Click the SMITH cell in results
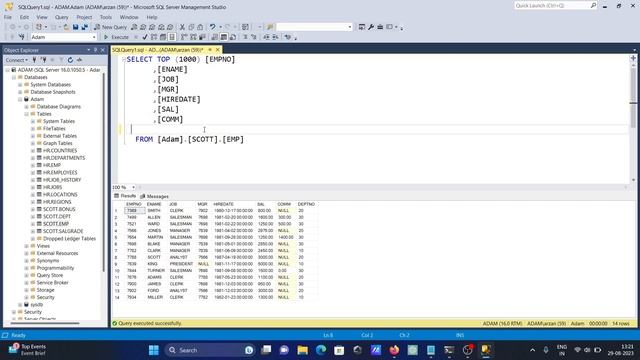This screenshot has height=360, width=640. point(154,211)
